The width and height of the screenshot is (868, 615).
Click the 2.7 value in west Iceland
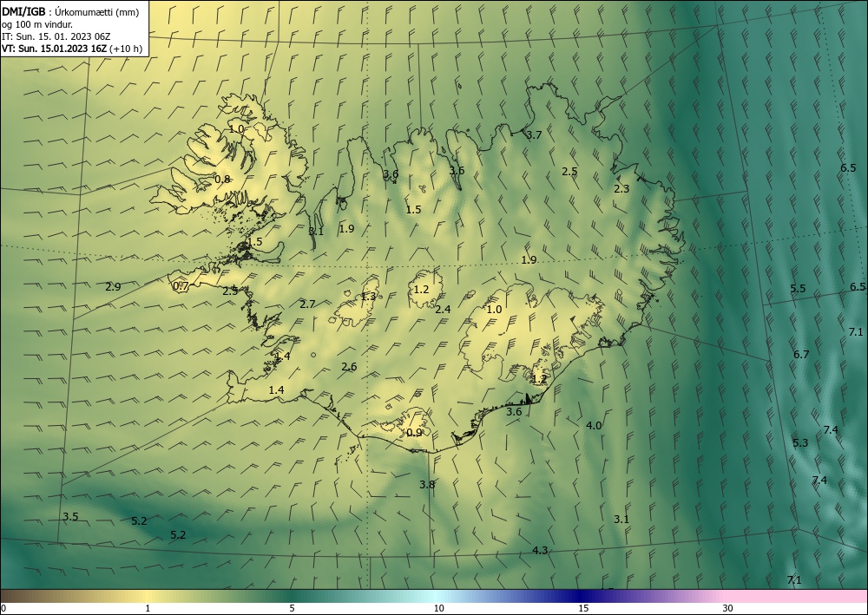pyautogui.click(x=307, y=304)
